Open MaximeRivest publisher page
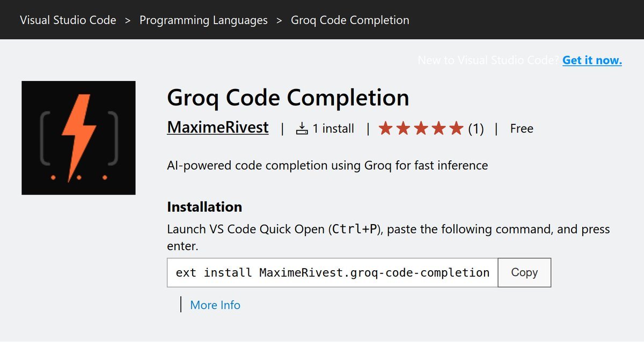The width and height of the screenshot is (644, 356). point(218,128)
